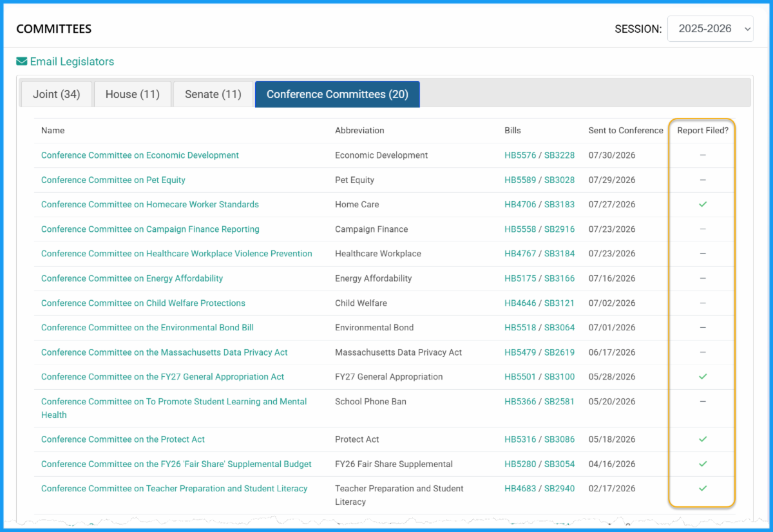Image resolution: width=773 pixels, height=532 pixels.
Task: Open bill HB5175
Action: 520,278
